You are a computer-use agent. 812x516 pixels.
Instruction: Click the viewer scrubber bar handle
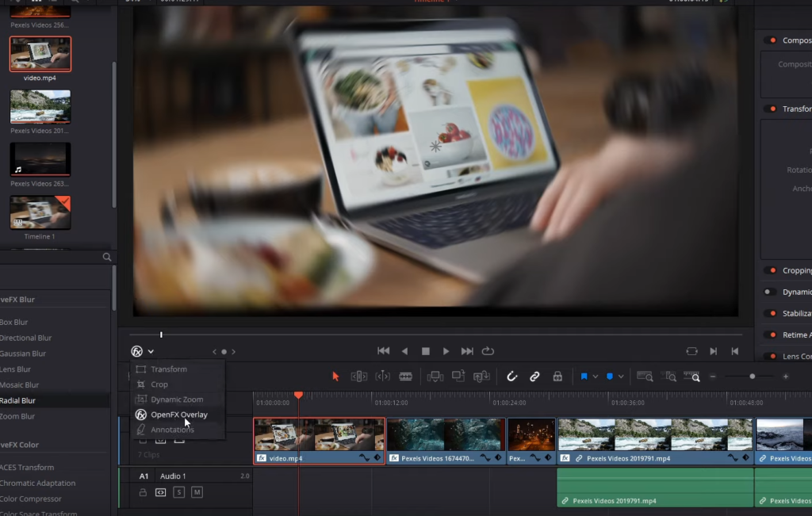tap(161, 334)
